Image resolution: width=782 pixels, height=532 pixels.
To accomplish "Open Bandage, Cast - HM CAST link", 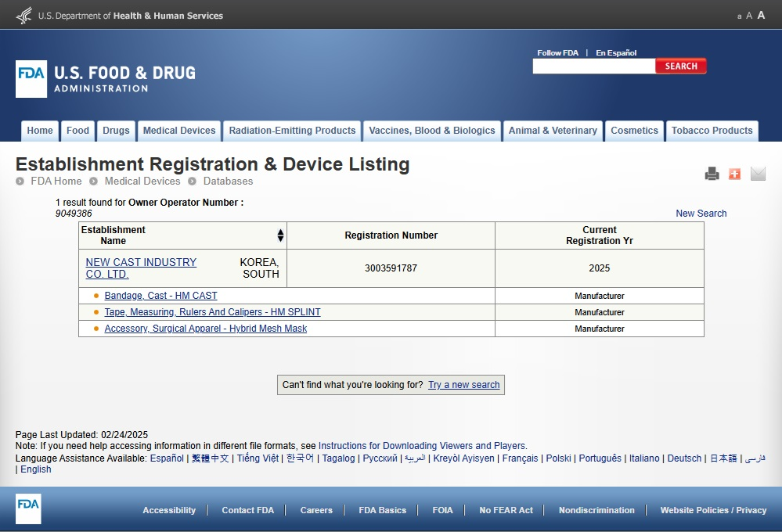I will click(160, 296).
